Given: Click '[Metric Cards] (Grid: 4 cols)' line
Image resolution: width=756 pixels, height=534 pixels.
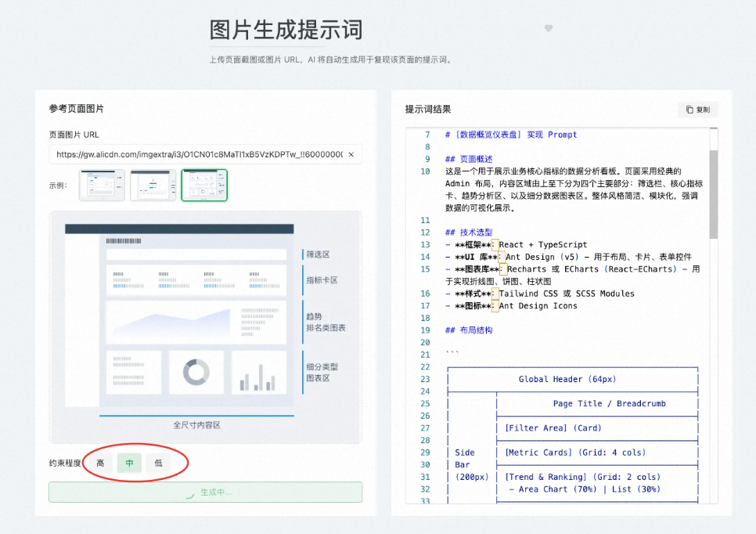Looking at the screenshot, I should coord(575,453).
